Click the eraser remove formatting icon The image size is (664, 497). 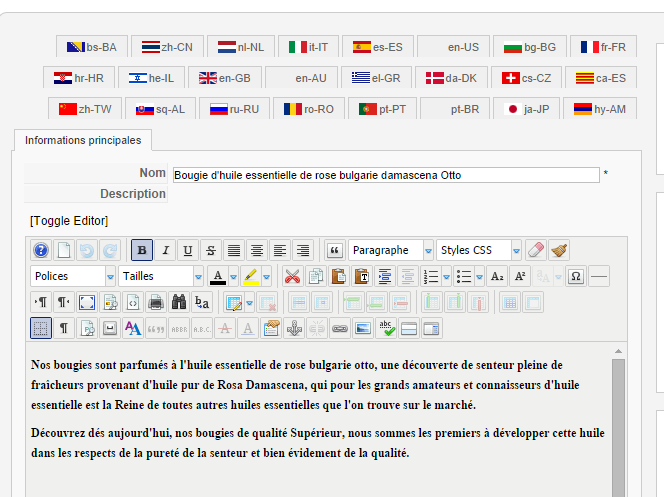[x=536, y=250]
